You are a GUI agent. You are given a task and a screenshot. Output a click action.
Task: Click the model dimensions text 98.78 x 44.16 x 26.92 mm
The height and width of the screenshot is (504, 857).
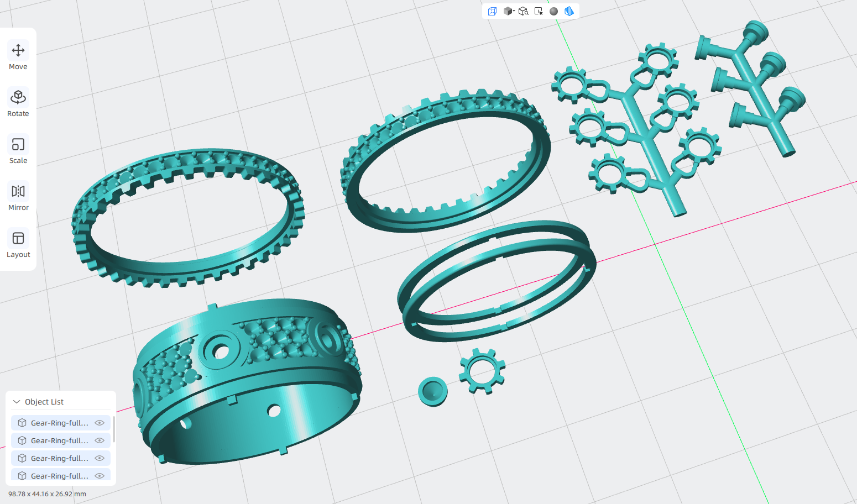(x=47, y=494)
